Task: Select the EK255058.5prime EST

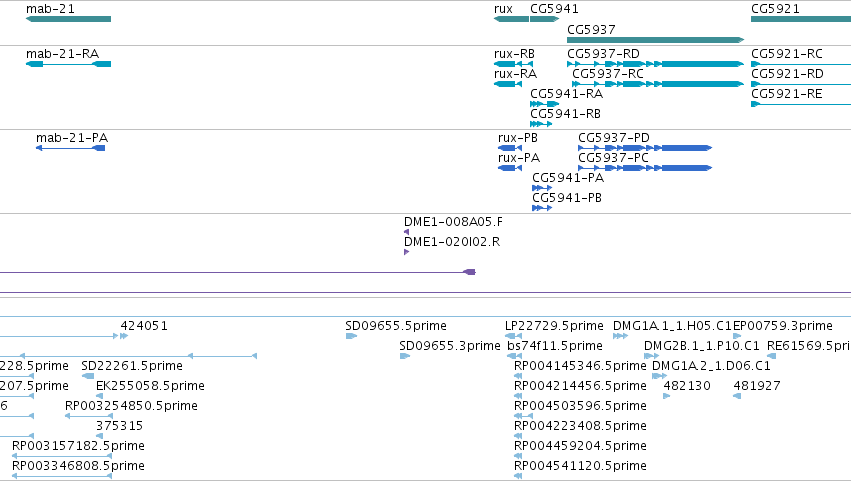Action: (x=99, y=396)
